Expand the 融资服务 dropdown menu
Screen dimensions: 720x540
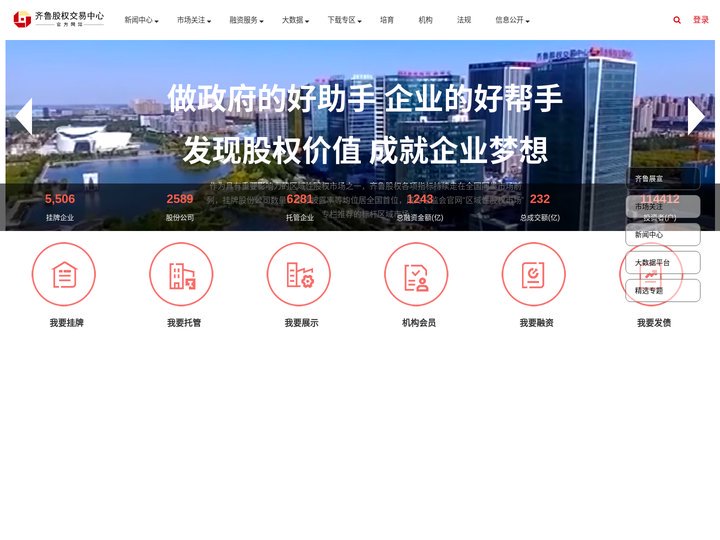[x=246, y=20]
